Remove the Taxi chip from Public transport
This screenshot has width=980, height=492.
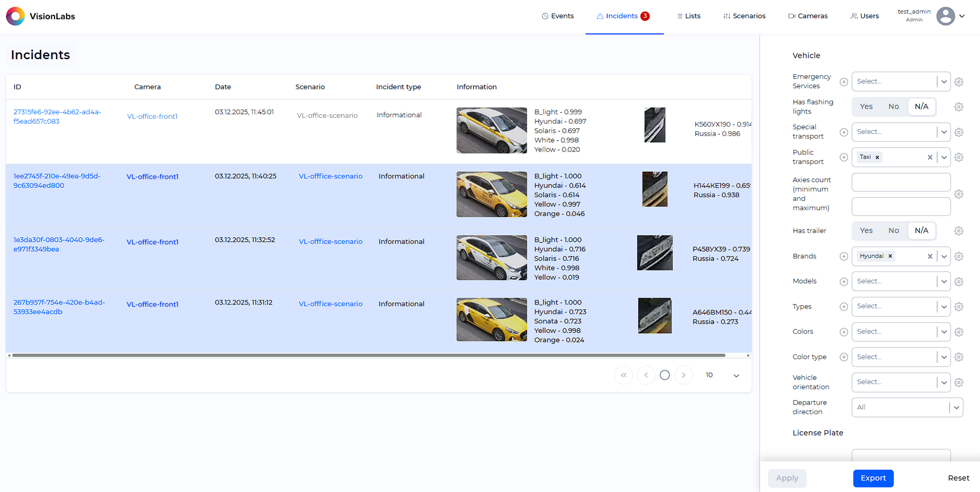(x=877, y=157)
